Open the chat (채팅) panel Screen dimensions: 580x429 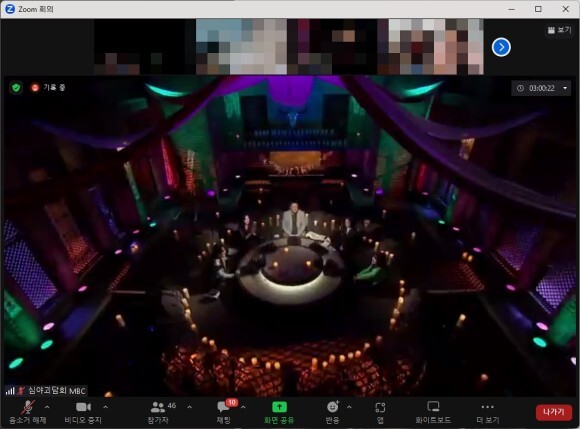tap(223, 412)
